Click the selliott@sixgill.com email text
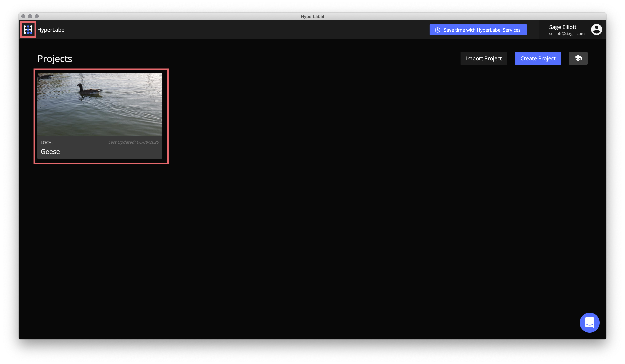Image resolution: width=625 pixels, height=364 pixels. click(566, 34)
